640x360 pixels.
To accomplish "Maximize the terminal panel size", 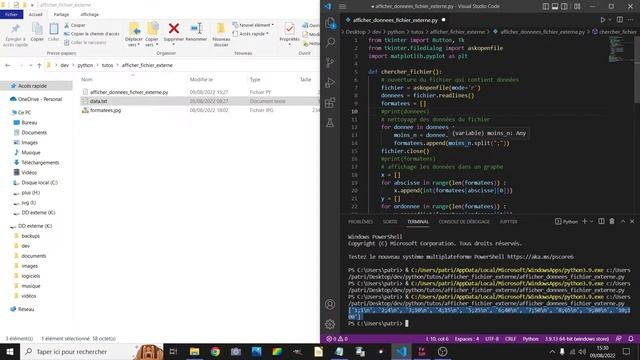I will [623, 221].
